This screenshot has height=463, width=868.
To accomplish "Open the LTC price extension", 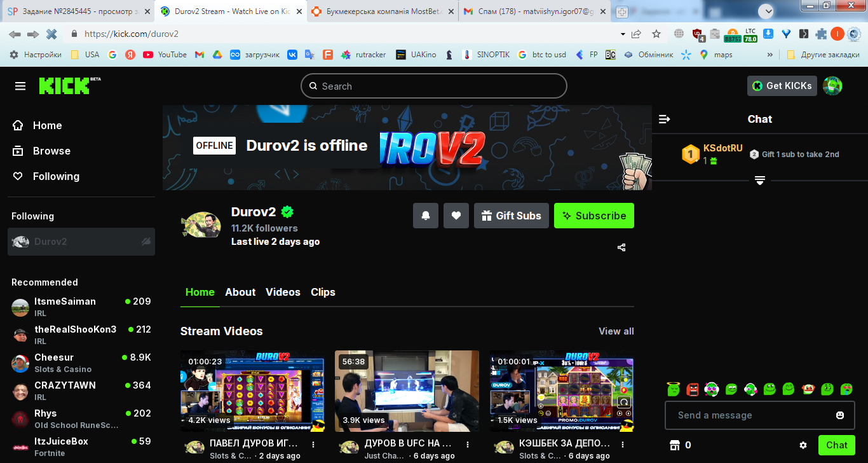I will tap(750, 34).
